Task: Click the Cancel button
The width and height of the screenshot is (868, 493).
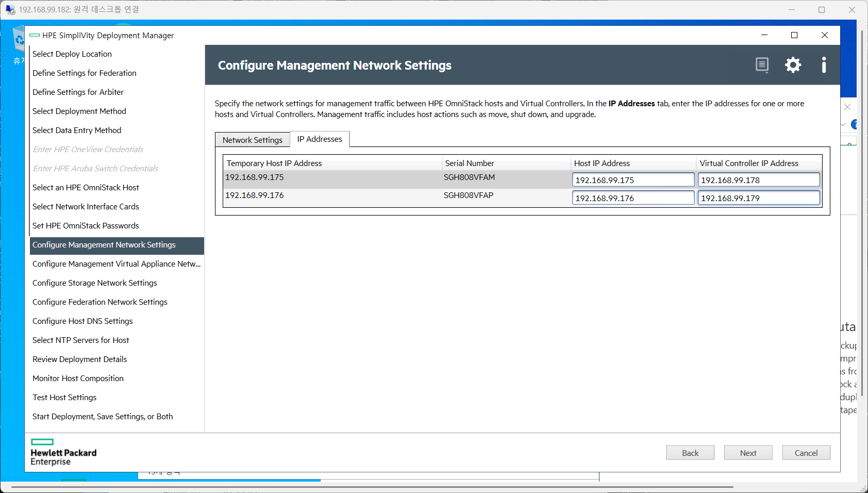Action: coord(806,453)
